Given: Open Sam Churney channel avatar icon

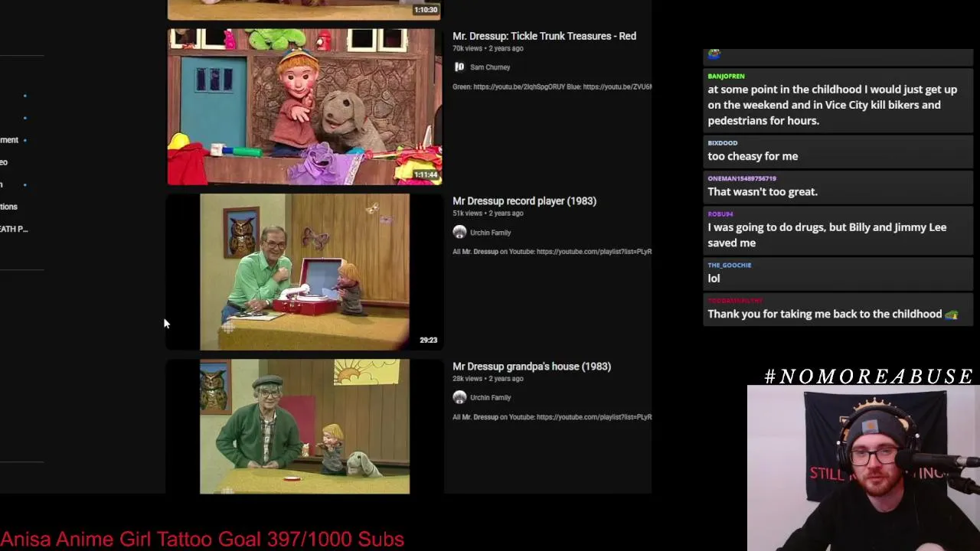Looking at the screenshot, I should click(x=459, y=67).
